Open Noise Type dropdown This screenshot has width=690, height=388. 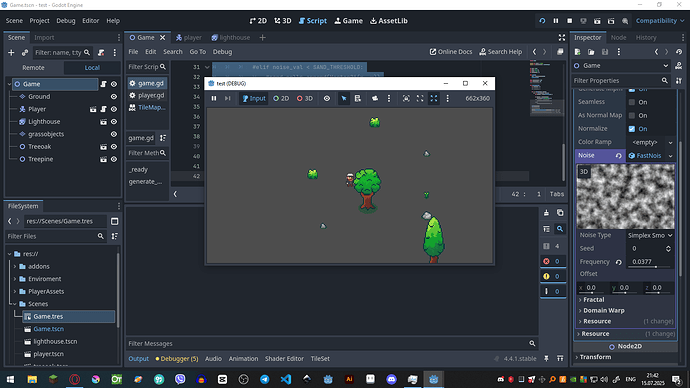coord(650,235)
